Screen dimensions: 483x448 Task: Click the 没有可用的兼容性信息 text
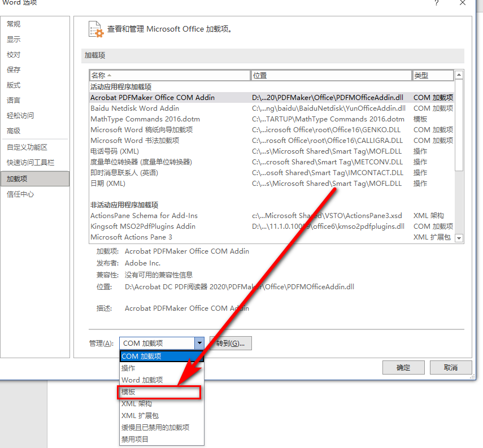[159, 275]
